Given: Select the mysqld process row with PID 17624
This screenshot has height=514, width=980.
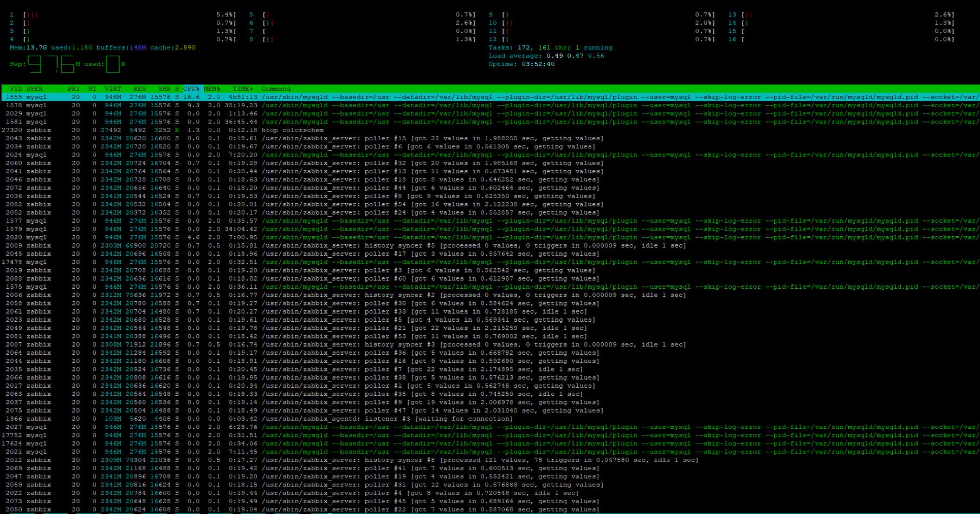Looking at the screenshot, I should click(490, 444).
